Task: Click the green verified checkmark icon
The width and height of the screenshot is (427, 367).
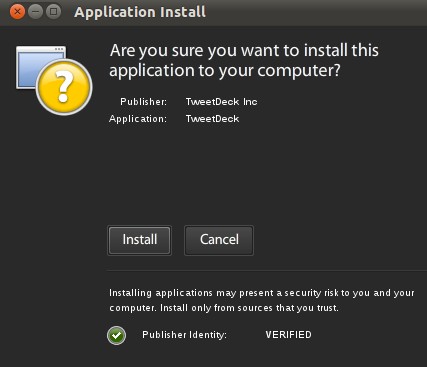Action: point(116,335)
